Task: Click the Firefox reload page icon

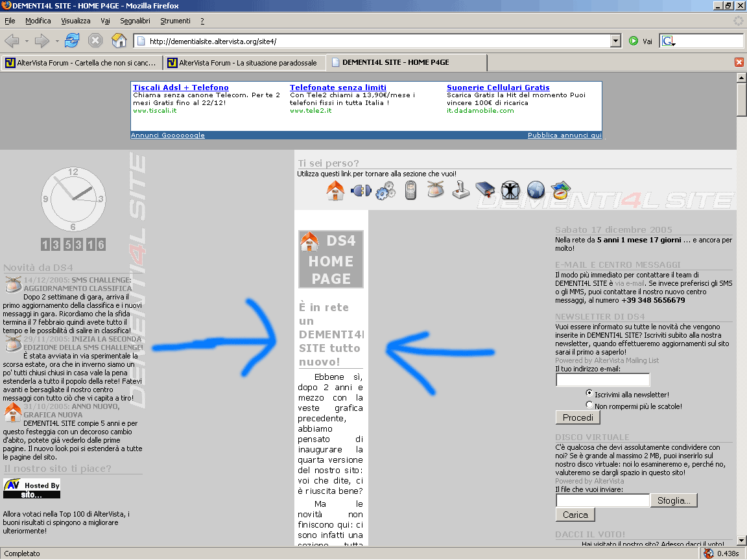Action: pos(71,41)
